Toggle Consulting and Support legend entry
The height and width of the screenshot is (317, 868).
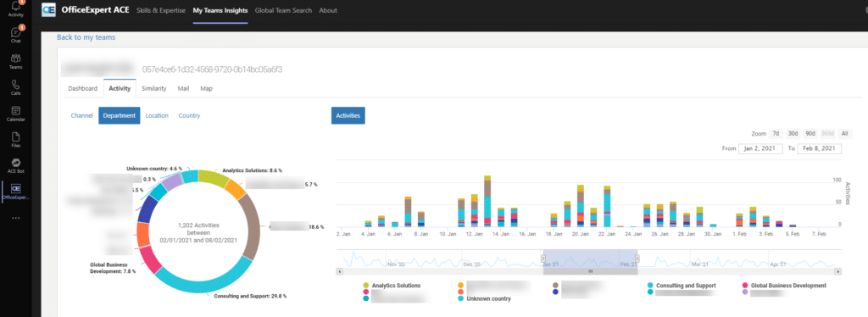[682, 286]
